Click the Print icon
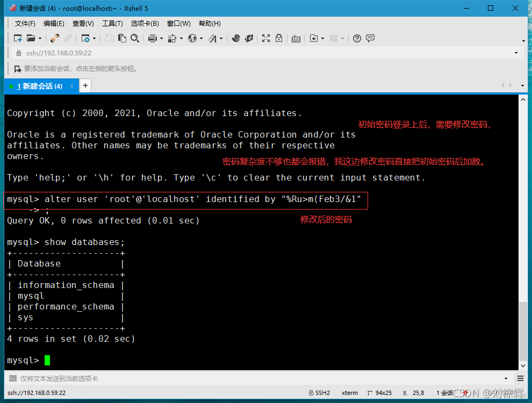Viewport: 532px width, 403px height. [152, 38]
